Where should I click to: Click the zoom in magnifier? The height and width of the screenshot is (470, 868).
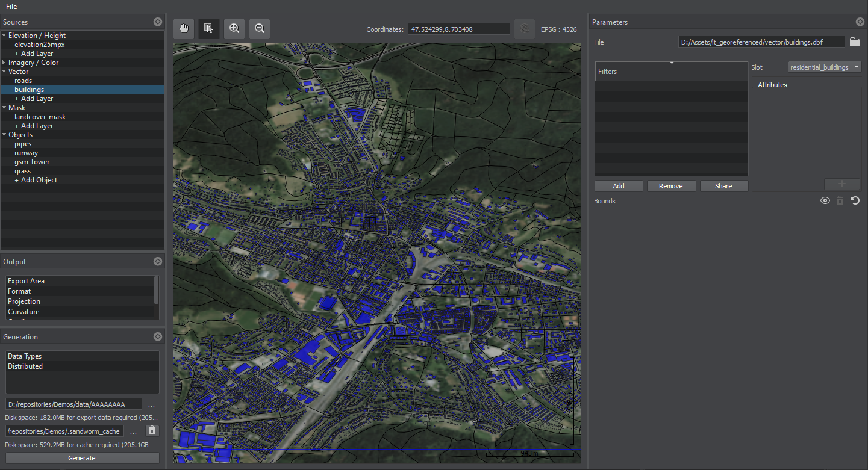click(234, 28)
